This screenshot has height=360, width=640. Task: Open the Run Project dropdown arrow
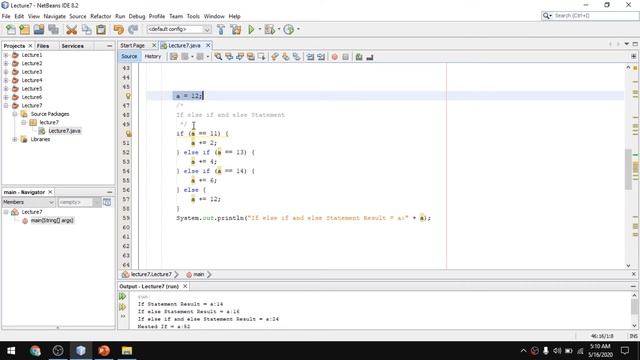coord(260,29)
